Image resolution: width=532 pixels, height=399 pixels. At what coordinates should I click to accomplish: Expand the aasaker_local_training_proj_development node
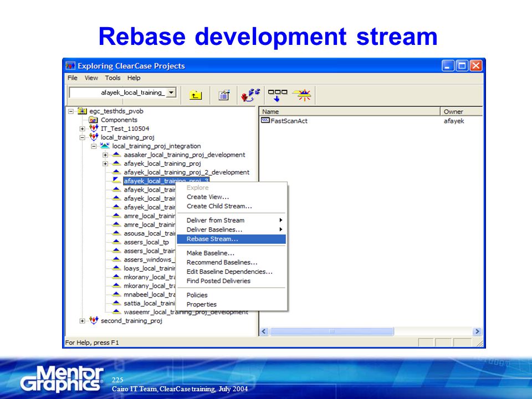pyautogui.click(x=105, y=155)
